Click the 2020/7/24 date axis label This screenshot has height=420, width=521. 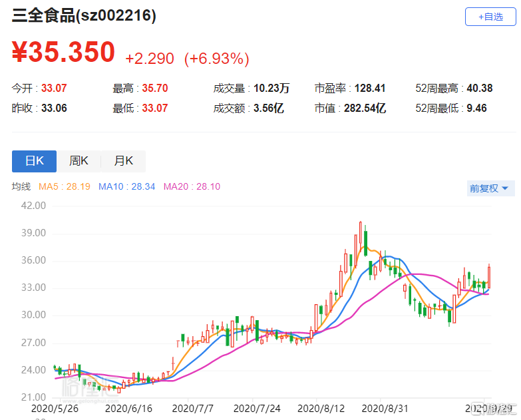[257, 409]
